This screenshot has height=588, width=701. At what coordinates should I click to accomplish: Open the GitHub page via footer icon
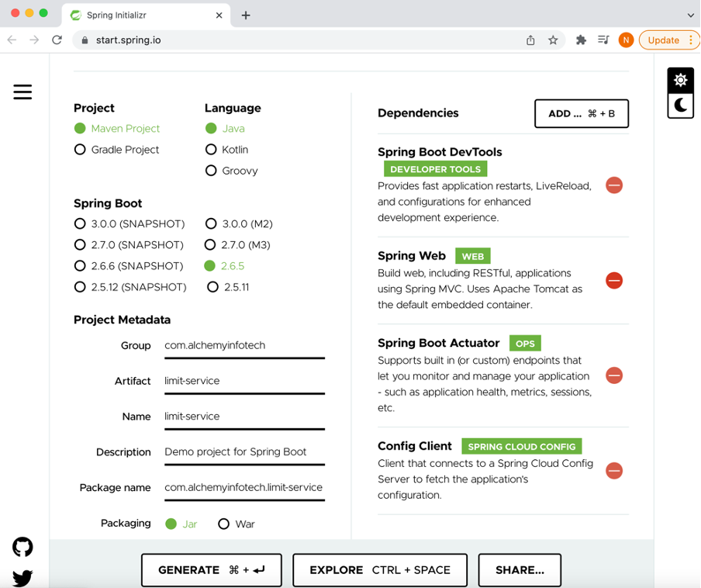pyautogui.click(x=22, y=547)
